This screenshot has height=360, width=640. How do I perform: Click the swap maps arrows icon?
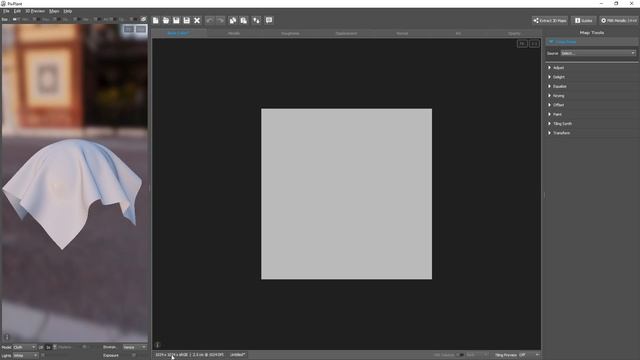point(256,20)
